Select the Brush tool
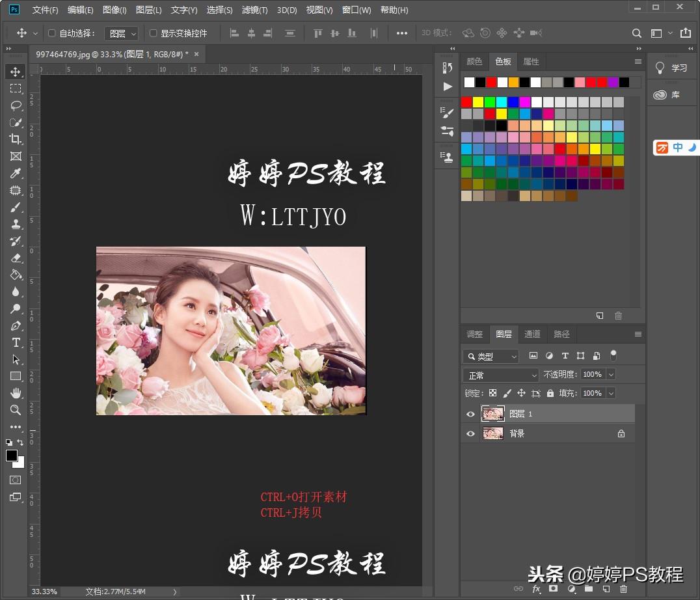Viewport: 700px width, 600px height. tap(16, 208)
